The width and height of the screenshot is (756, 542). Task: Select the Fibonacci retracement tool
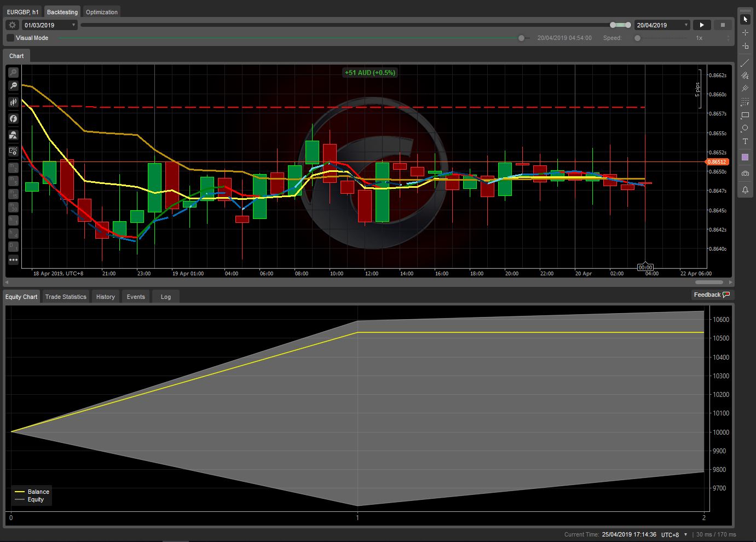coord(745,102)
